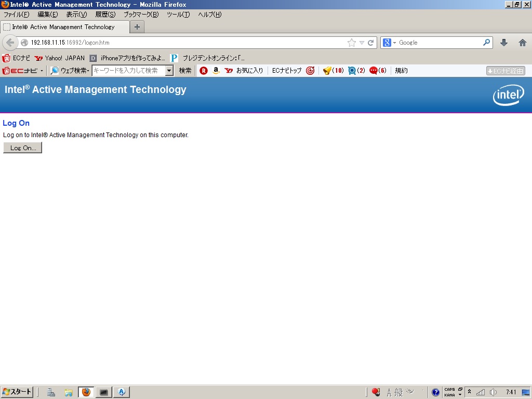
Task: Click the volume speaker tray icon
Action: point(493,392)
